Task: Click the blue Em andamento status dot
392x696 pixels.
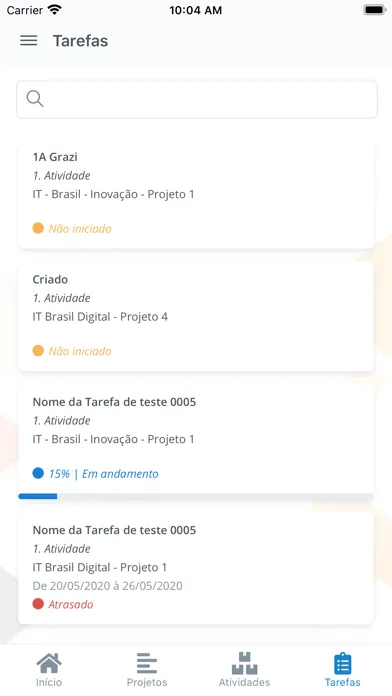Action: (38, 473)
